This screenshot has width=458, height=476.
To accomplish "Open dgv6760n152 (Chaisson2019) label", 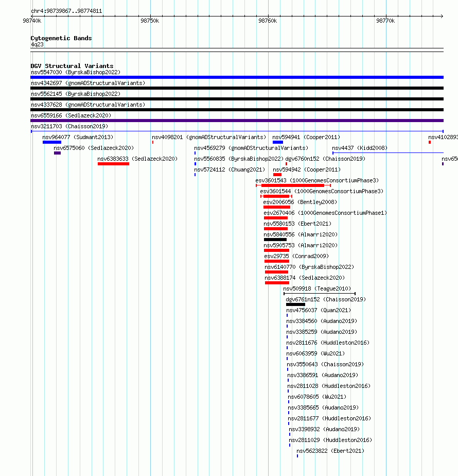I will tap(325, 159).
